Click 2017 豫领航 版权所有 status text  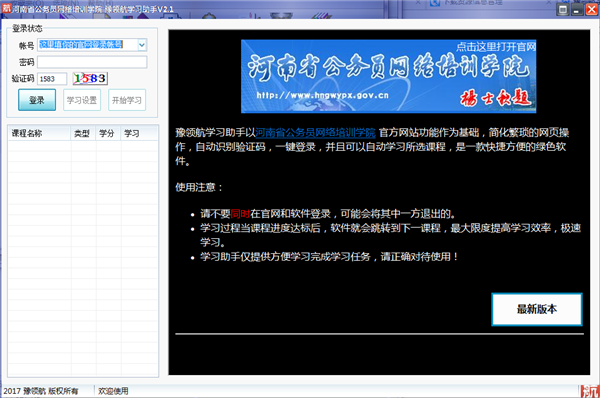pyautogui.click(x=41, y=391)
